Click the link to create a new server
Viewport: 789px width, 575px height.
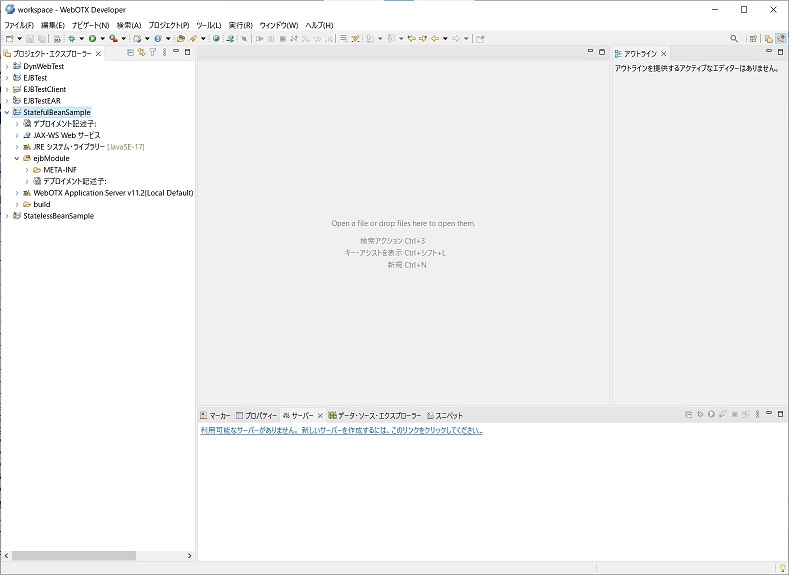click(x=341, y=431)
